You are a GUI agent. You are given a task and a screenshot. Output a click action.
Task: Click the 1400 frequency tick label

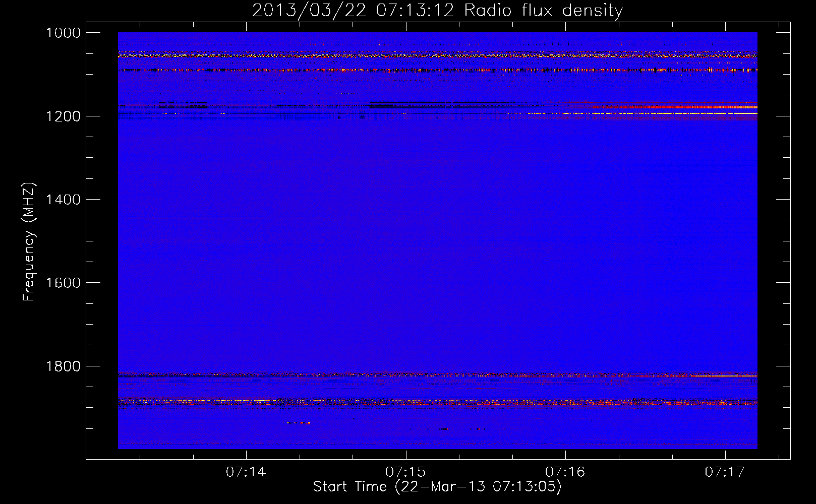63,200
